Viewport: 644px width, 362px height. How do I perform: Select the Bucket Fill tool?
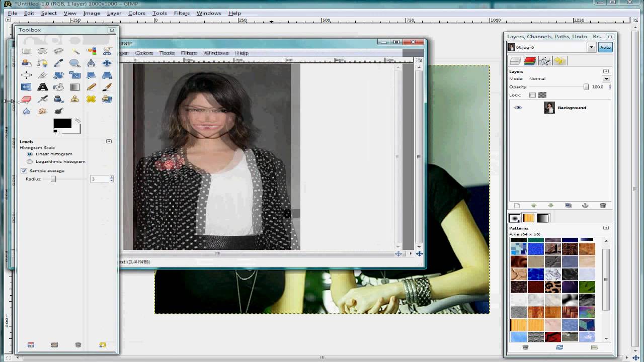tap(59, 87)
